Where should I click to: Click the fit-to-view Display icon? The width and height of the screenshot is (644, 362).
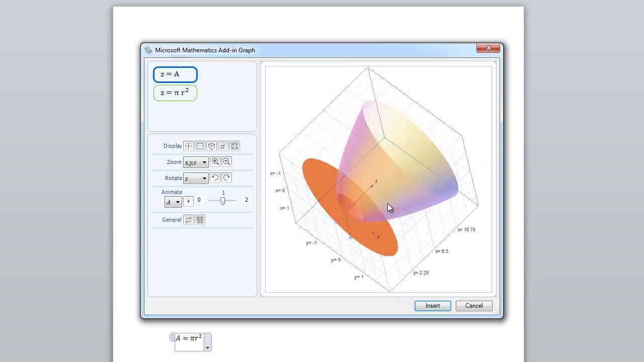pyautogui.click(x=234, y=146)
